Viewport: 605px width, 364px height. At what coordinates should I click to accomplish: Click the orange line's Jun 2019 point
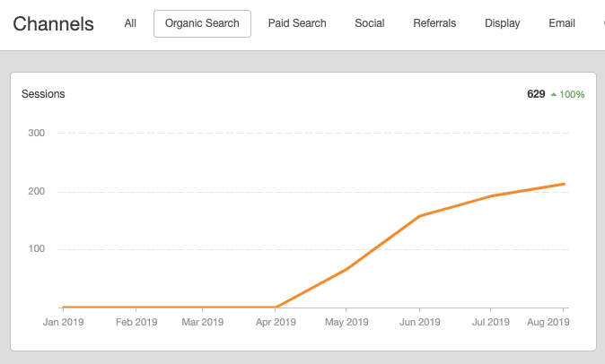coord(419,216)
